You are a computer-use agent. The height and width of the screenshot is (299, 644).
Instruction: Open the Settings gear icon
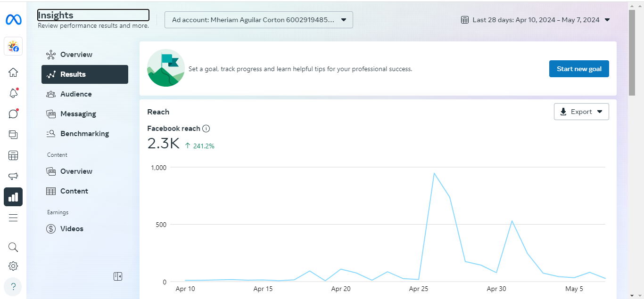coord(13,267)
